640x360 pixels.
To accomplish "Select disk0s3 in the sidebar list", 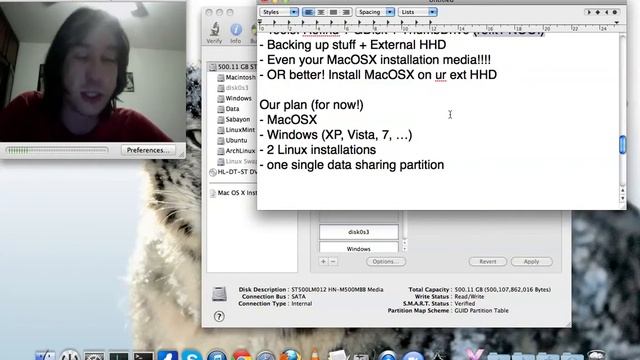I will click(x=233, y=88).
